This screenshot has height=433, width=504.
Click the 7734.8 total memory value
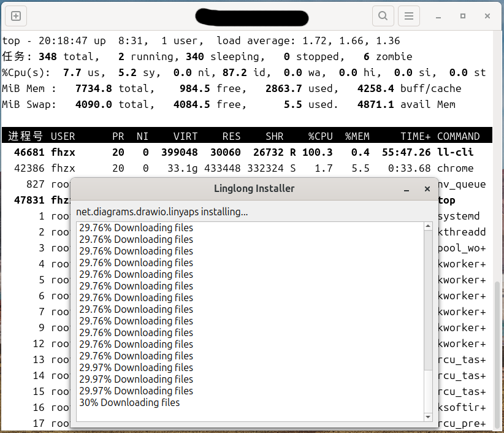(x=94, y=88)
